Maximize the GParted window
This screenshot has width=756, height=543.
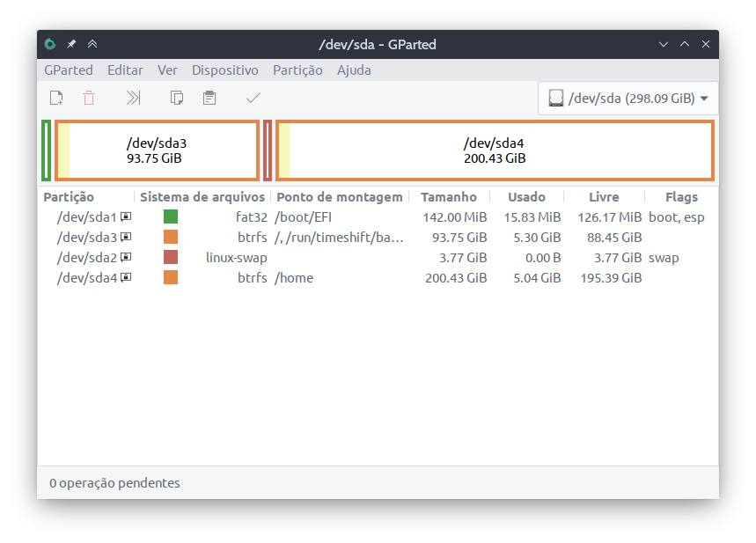pyautogui.click(x=685, y=44)
